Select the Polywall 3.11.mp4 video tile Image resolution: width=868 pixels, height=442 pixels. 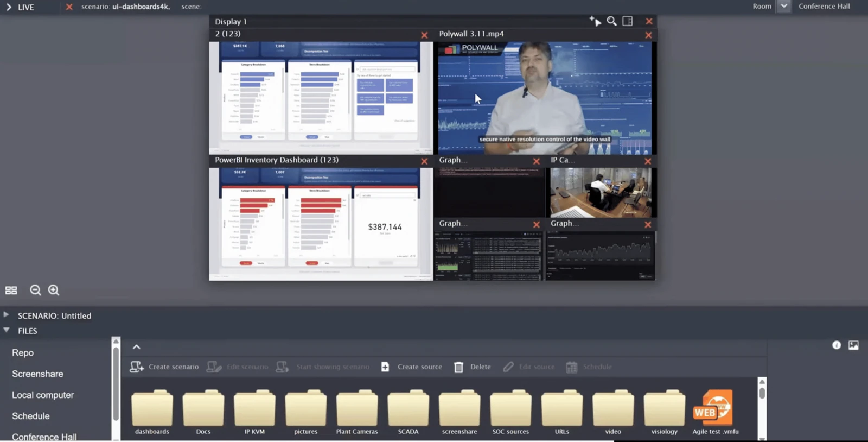(545, 98)
